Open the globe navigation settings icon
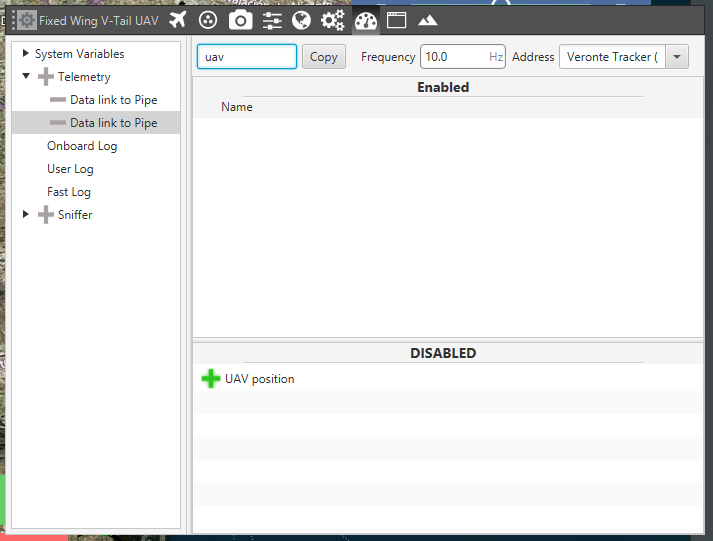 pyautogui.click(x=301, y=20)
